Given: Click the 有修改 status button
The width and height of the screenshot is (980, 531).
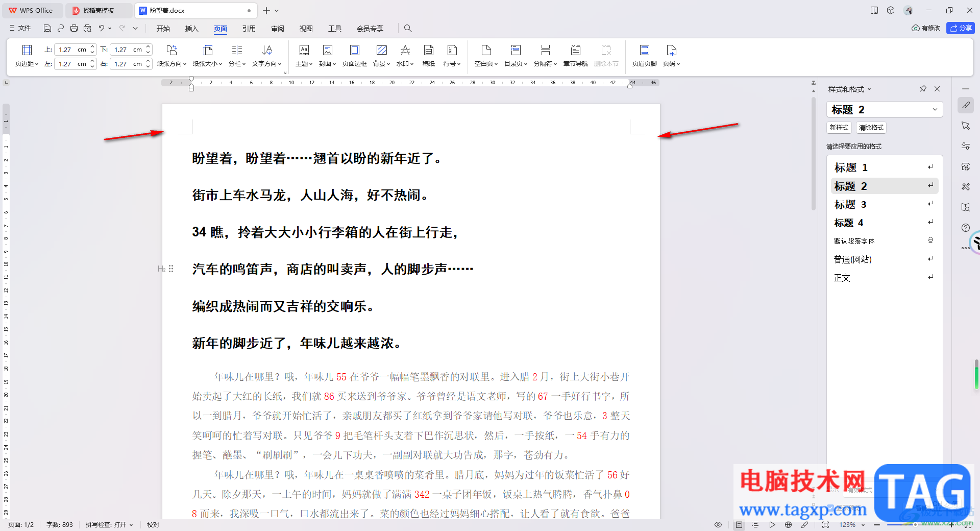Looking at the screenshot, I should pyautogui.click(x=926, y=28).
